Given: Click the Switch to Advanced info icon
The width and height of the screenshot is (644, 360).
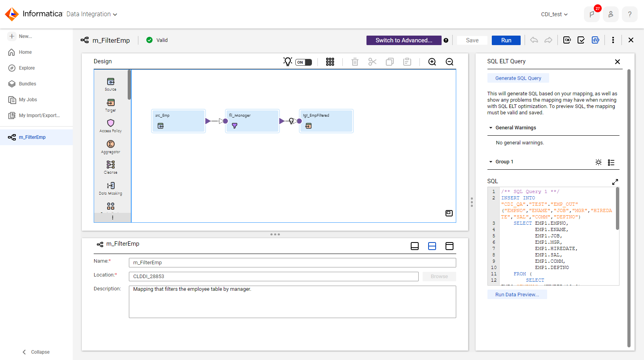Looking at the screenshot, I should (x=446, y=40).
